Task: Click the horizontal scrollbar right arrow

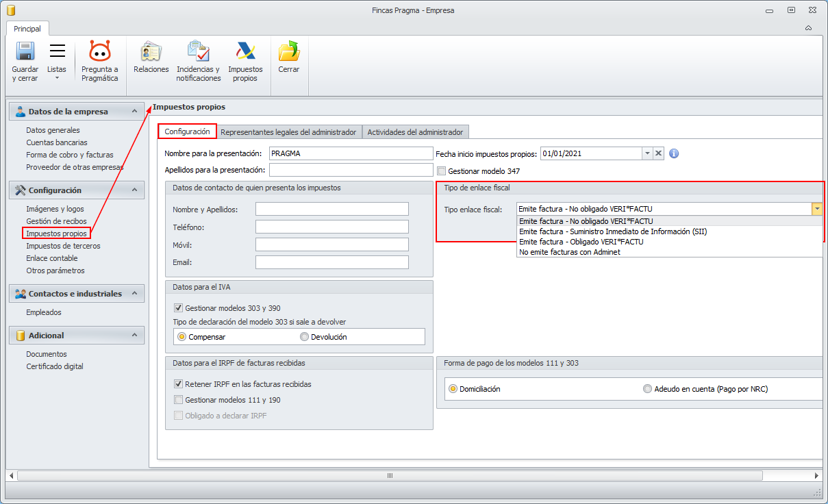Action: click(x=816, y=475)
